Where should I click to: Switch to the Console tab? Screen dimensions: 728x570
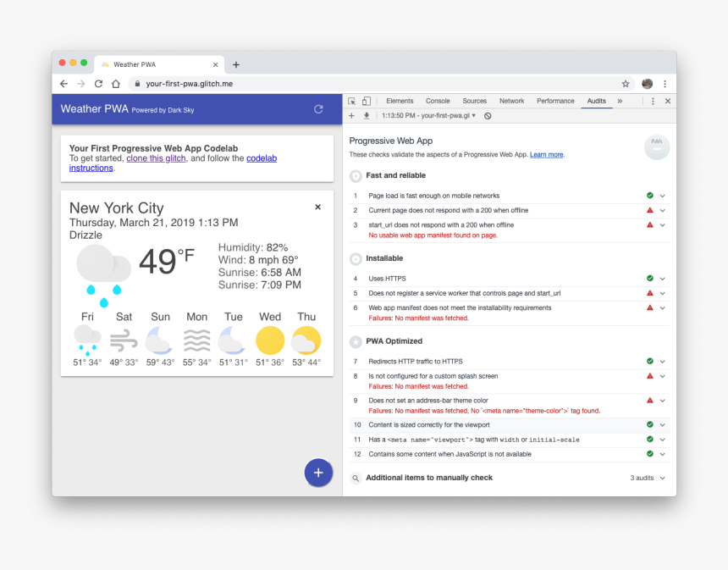tap(438, 101)
